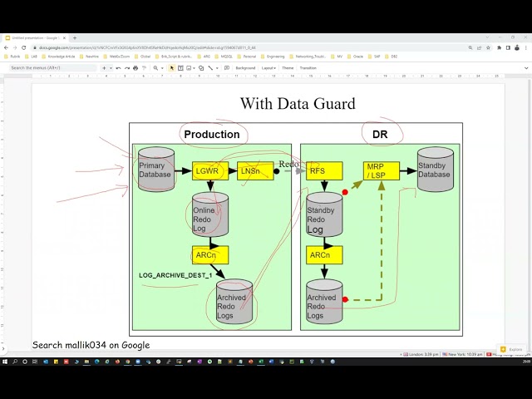Open Windows taskbar search
The height and width of the screenshot is (399, 532).
tap(15, 362)
